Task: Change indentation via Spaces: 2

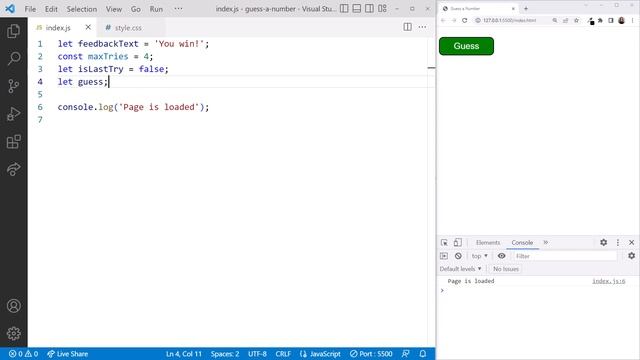Action: coord(225,354)
